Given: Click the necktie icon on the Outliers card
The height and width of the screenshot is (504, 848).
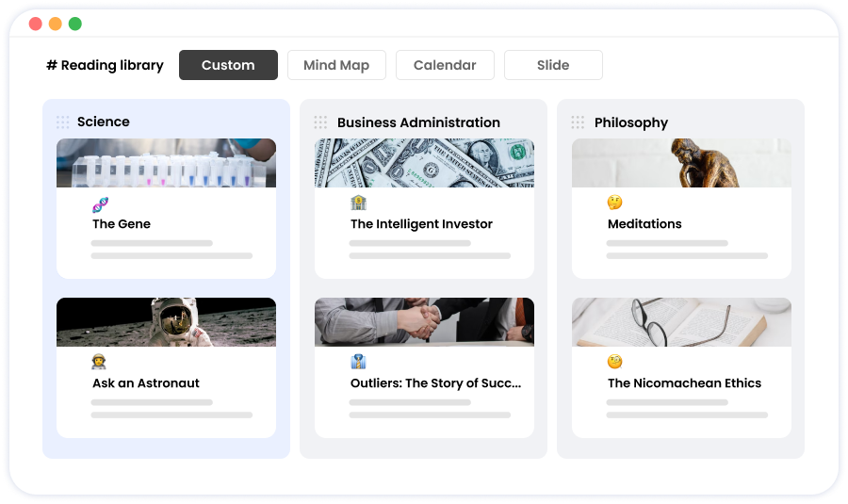Looking at the screenshot, I should point(358,362).
